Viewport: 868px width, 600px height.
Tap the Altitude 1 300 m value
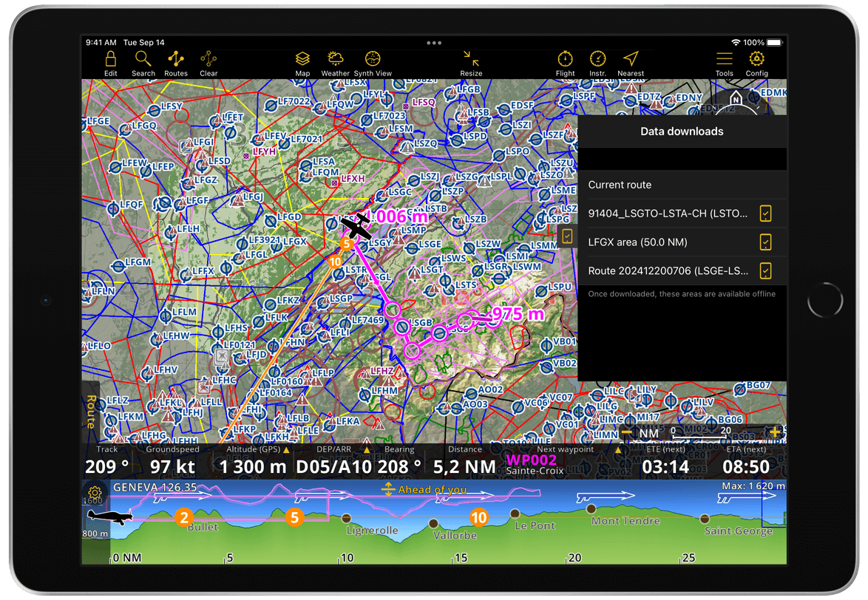252,467
